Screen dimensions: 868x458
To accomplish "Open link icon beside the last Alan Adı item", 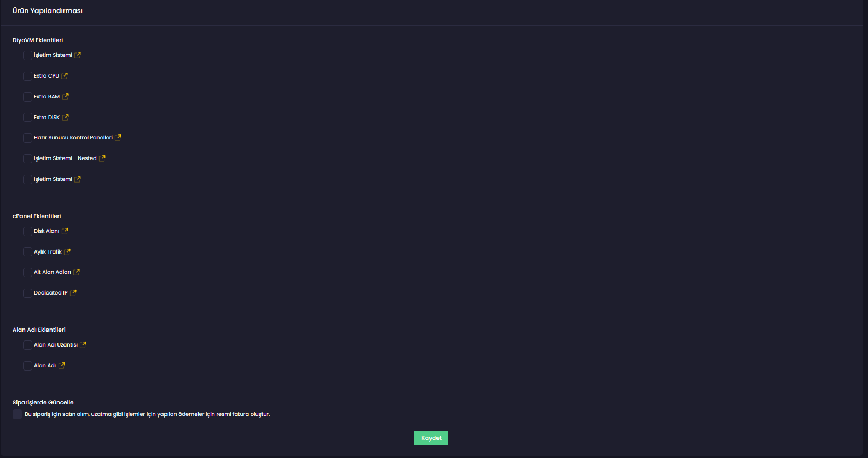I will click(x=62, y=366).
